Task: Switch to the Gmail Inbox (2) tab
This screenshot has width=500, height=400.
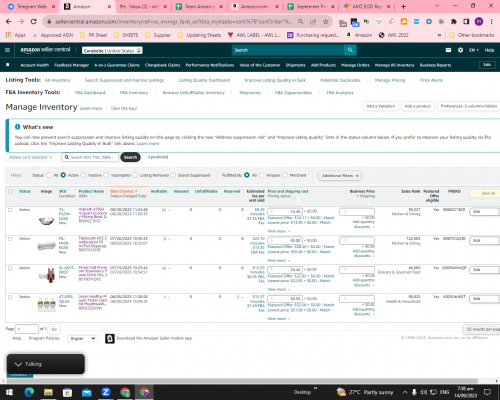Action: [x=143, y=7]
